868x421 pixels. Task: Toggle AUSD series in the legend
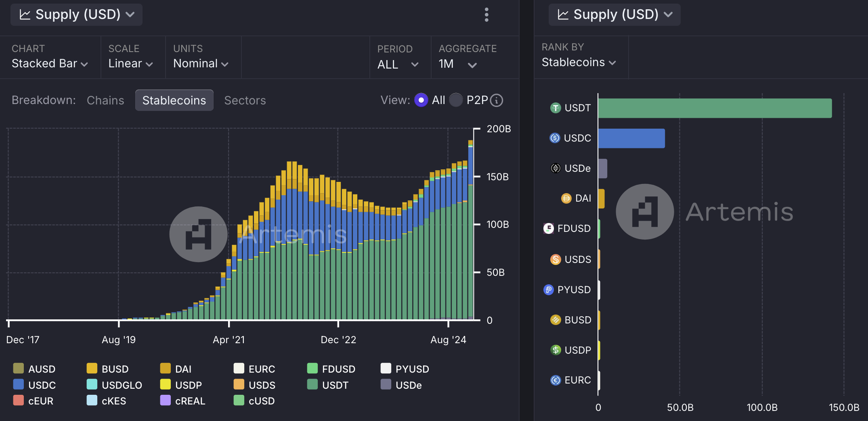coord(34,369)
